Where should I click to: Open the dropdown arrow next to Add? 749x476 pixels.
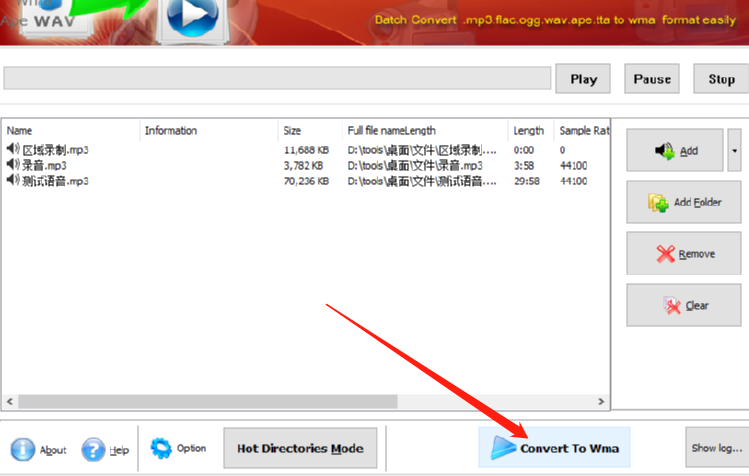(x=734, y=151)
